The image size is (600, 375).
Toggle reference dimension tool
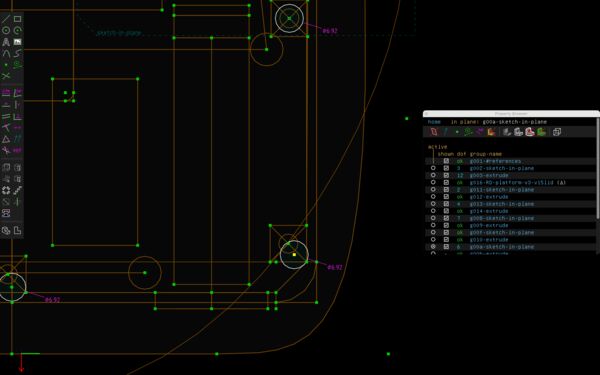[x=17, y=150]
